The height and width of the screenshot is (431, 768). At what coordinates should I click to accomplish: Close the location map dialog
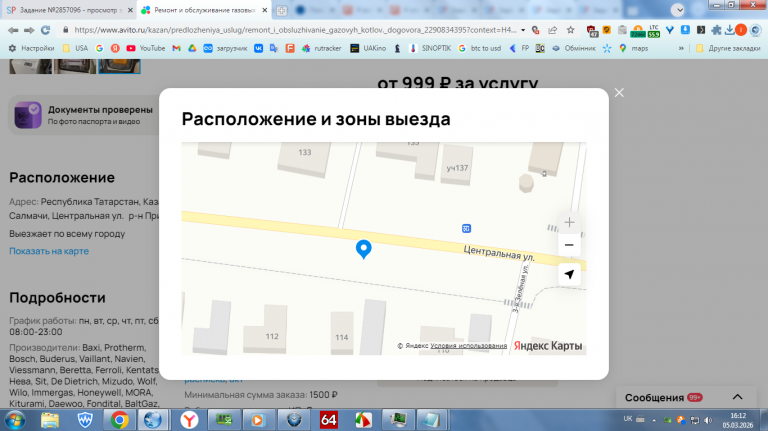coord(619,93)
